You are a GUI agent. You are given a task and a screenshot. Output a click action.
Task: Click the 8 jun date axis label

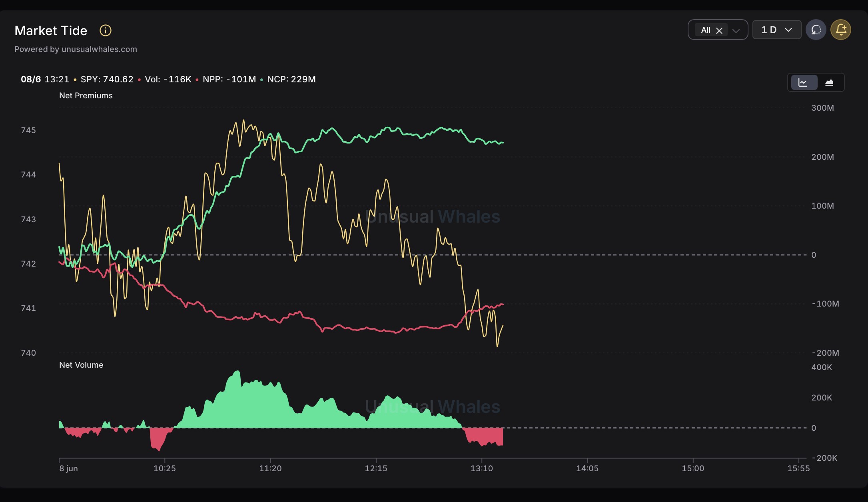pos(69,468)
